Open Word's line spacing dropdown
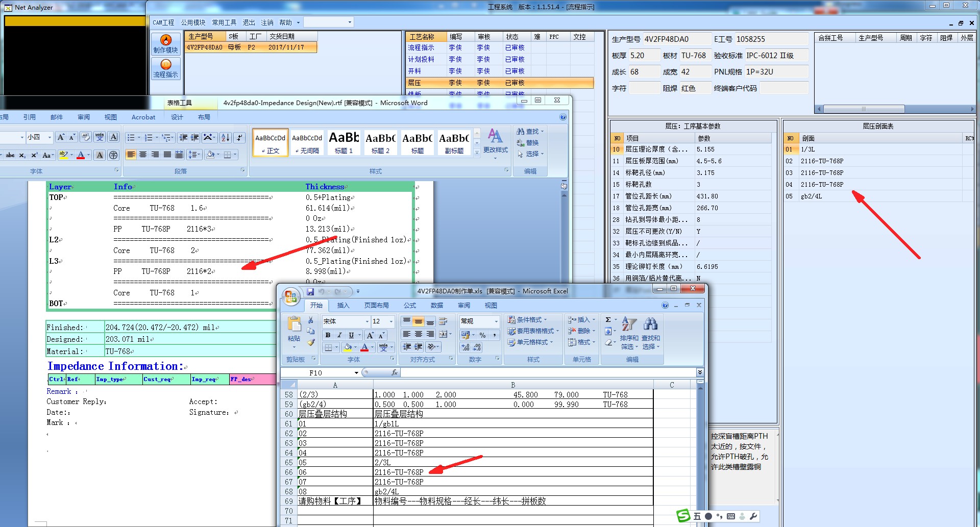980x527 pixels. pos(194,155)
